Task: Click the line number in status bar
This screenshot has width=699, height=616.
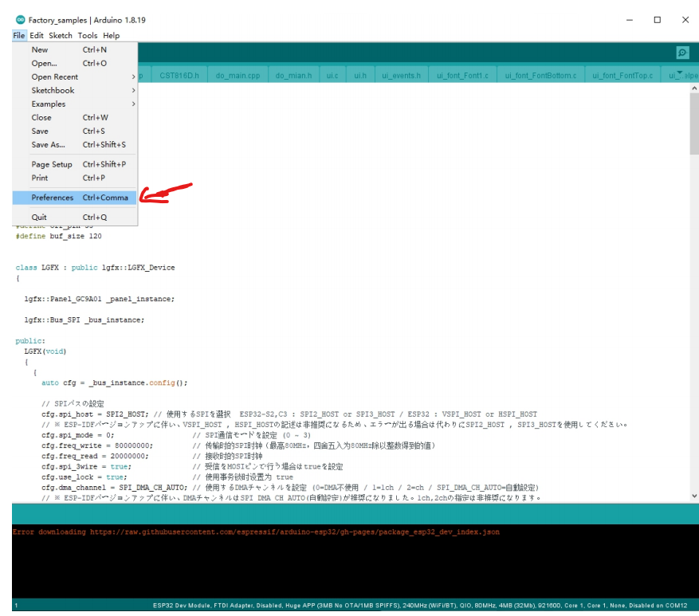Action: [x=16, y=606]
